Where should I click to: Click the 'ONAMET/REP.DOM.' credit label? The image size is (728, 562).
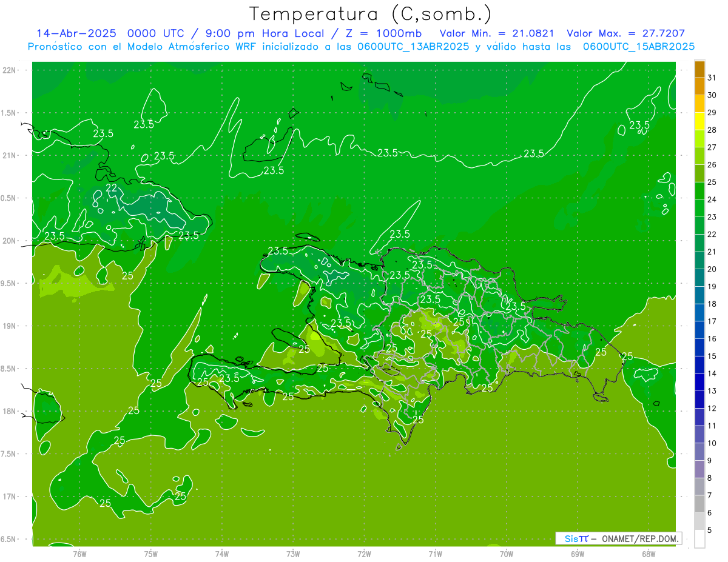coord(641,538)
